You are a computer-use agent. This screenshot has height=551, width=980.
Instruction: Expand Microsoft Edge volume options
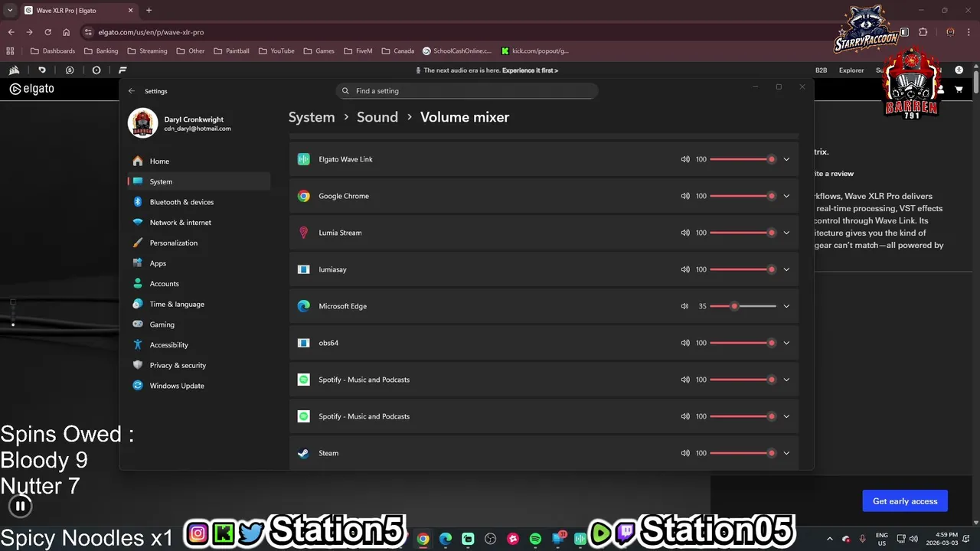pyautogui.click(x=786, y=306)
